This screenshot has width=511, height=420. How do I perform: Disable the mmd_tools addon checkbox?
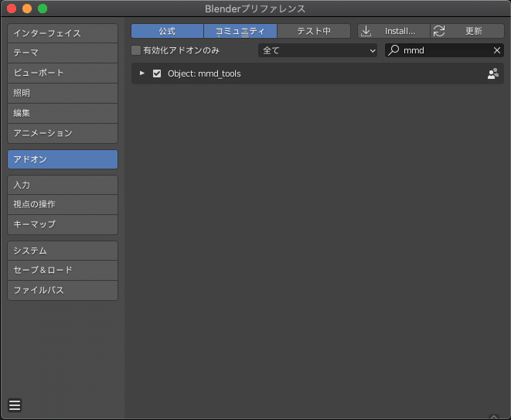coord(157,73)
